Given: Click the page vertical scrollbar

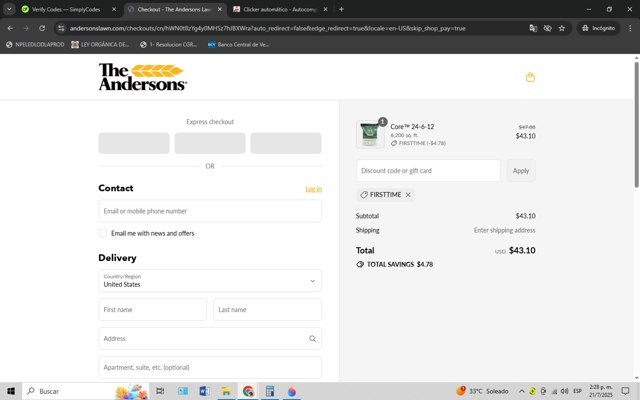Looking at the screenshot, I should 636,124.
